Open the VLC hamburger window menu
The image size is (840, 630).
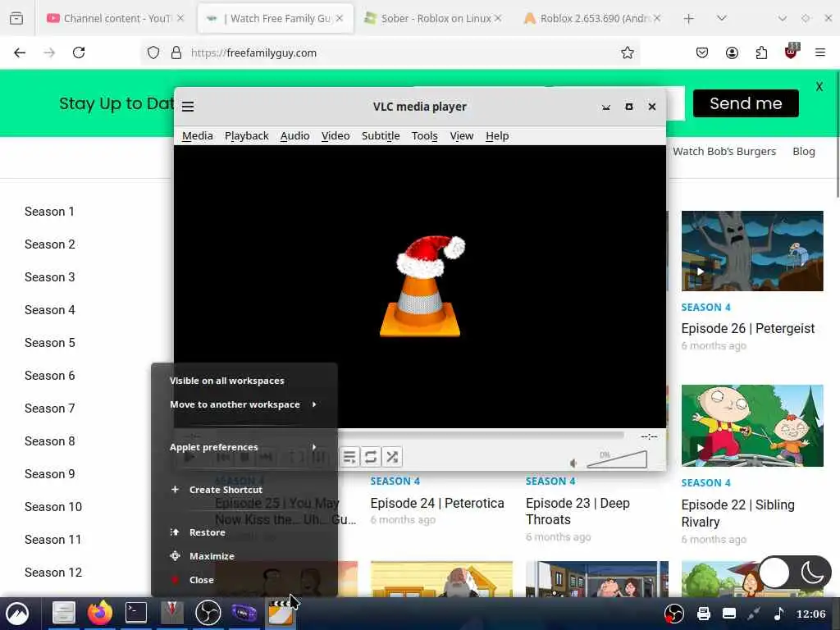[188, 107]
